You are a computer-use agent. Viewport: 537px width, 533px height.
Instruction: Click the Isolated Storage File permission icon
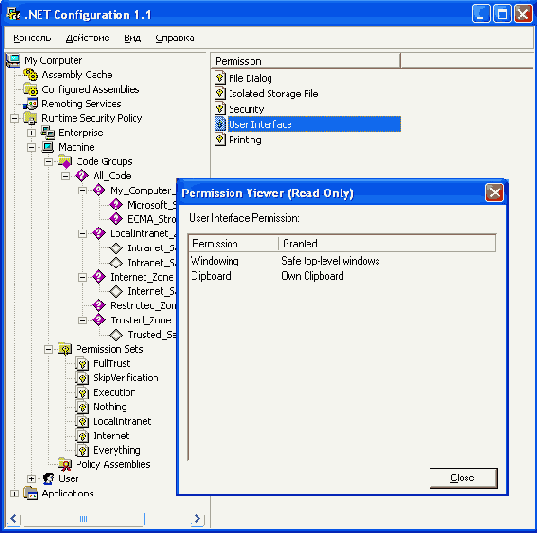pyautogui.click(x=220, y=93)
